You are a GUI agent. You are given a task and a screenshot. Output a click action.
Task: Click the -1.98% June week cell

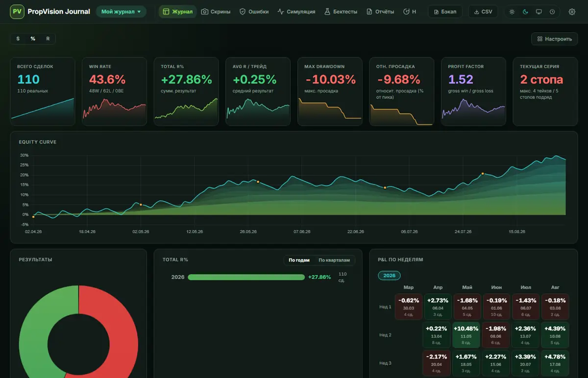[x=496, y=335]
